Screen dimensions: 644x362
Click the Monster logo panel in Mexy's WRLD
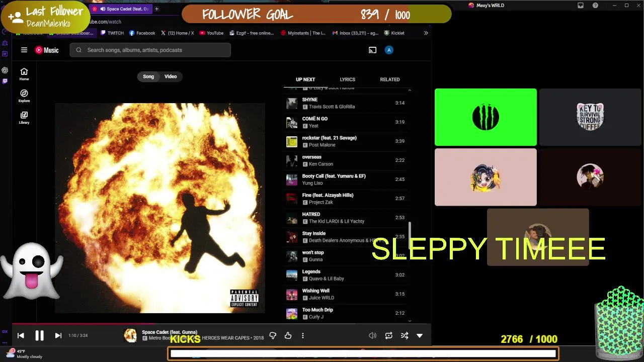[486, 117]
